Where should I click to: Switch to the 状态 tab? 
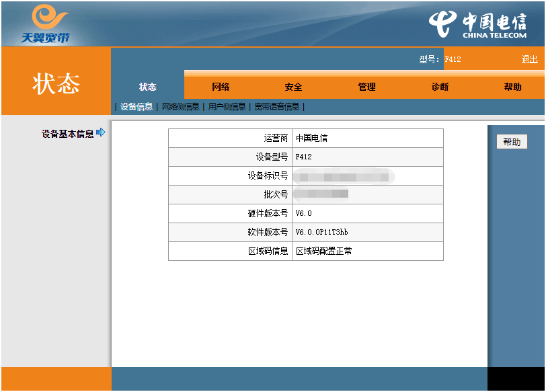(148, 87)
